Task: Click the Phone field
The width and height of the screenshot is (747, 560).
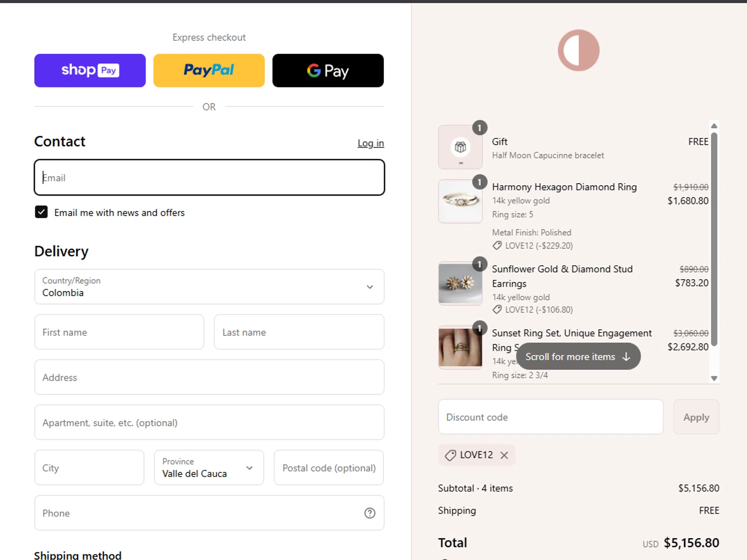Action: pyautogui.click(x=209, y=513)
